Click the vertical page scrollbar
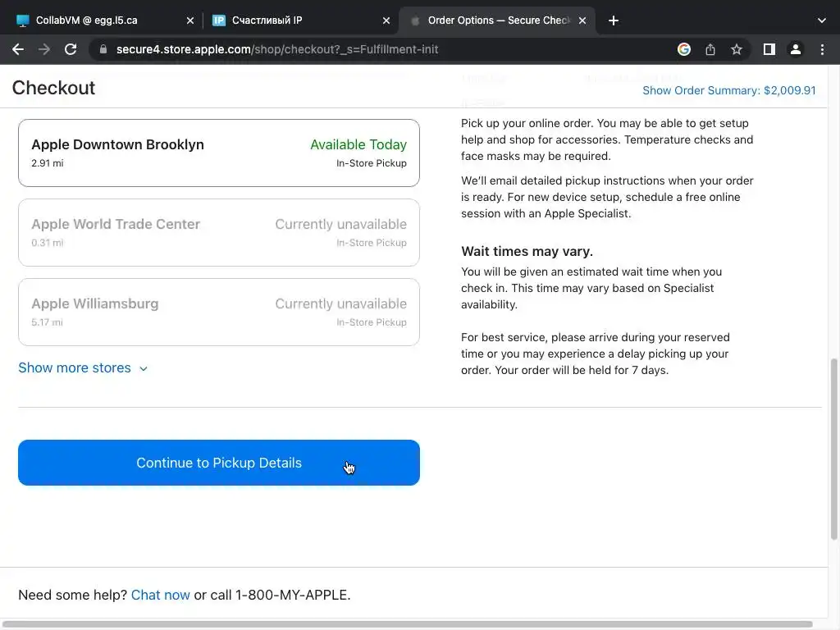Viewport: 840px width, 630px height. coord(833,449)
